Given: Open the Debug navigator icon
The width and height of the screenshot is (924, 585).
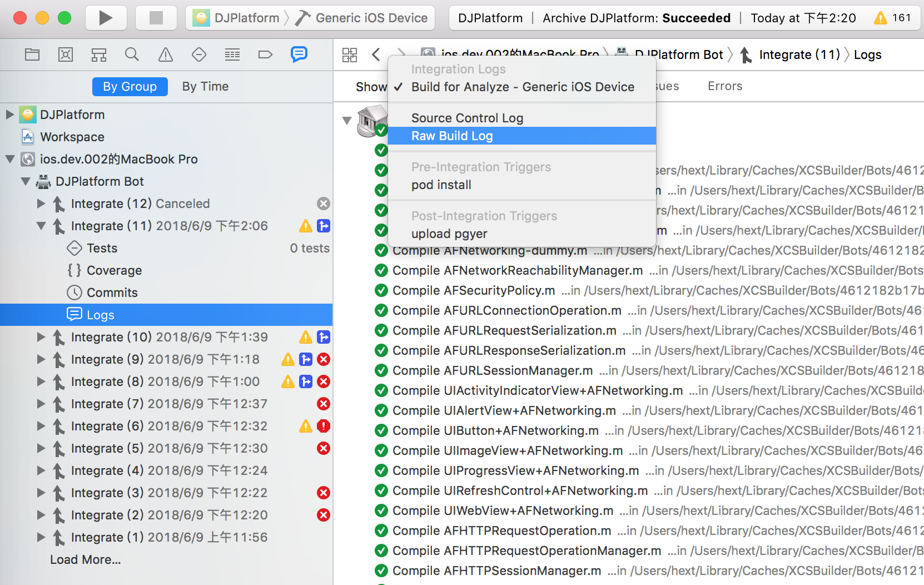Looking at the screenshot, I should tap(232, 54).
